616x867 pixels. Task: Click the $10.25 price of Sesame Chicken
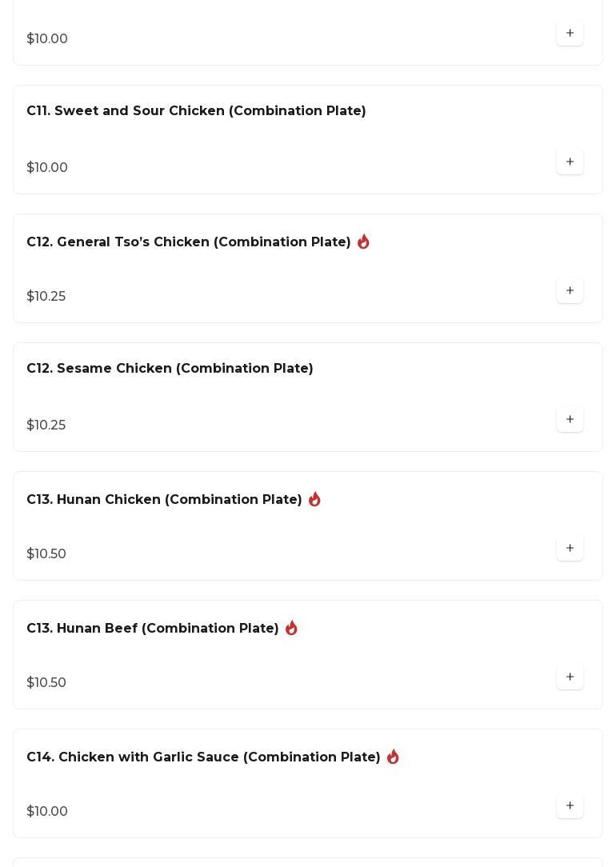pyautogui.click(x=46, y=426)
